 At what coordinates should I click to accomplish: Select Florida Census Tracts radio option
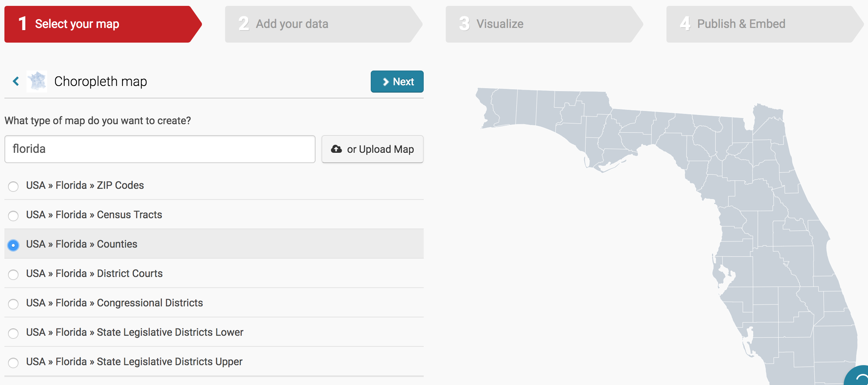point(13,216)
